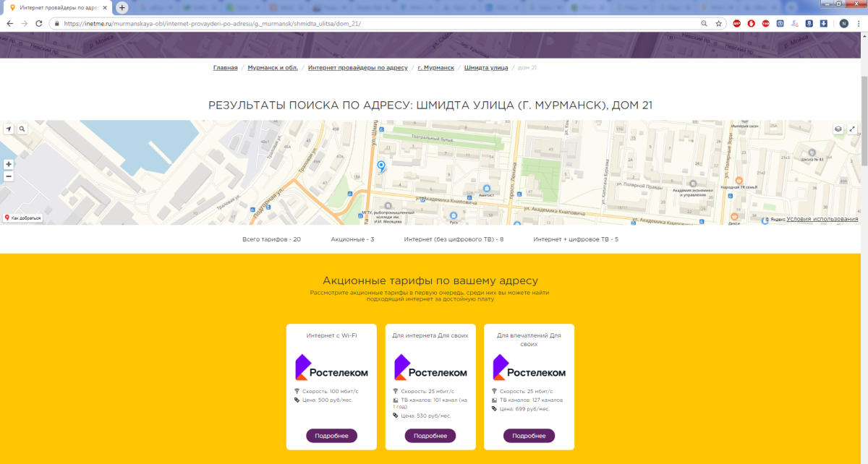Open the red hand blocker extension
The height and width of the screenshot is (464, 868).
[752, 23]
